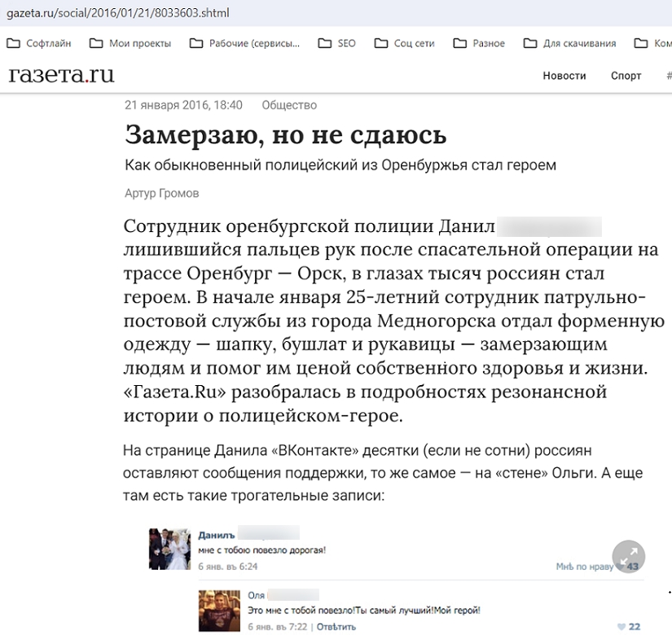The width and height of the screenshot is (672, 635).
Task: Click Данил's wedding photo avatar
Action: [x=169, y=549]
